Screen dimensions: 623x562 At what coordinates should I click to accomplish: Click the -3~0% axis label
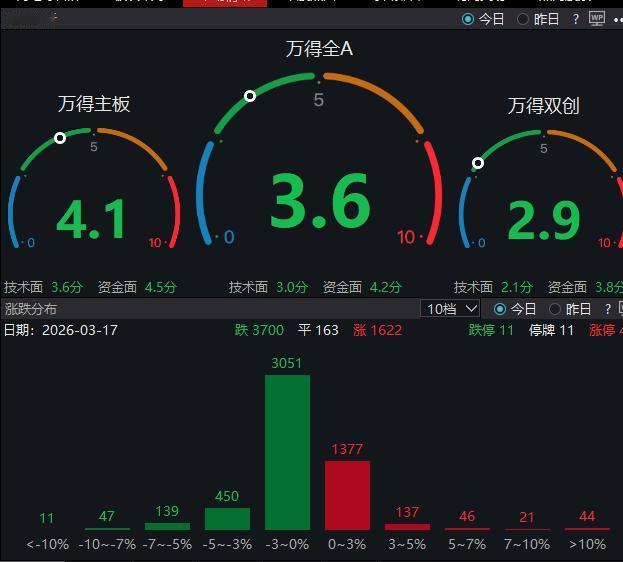pos(287,544)
